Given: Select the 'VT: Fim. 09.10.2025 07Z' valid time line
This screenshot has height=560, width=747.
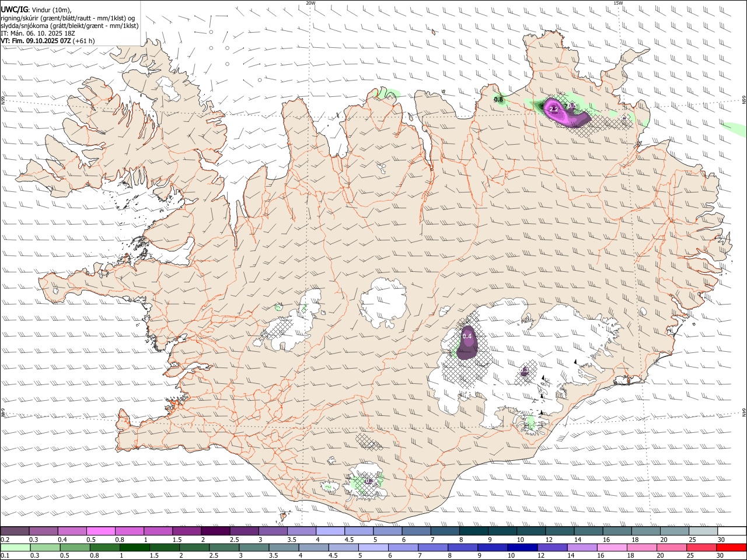Looking at the screenshot, I should coord(48,41).
